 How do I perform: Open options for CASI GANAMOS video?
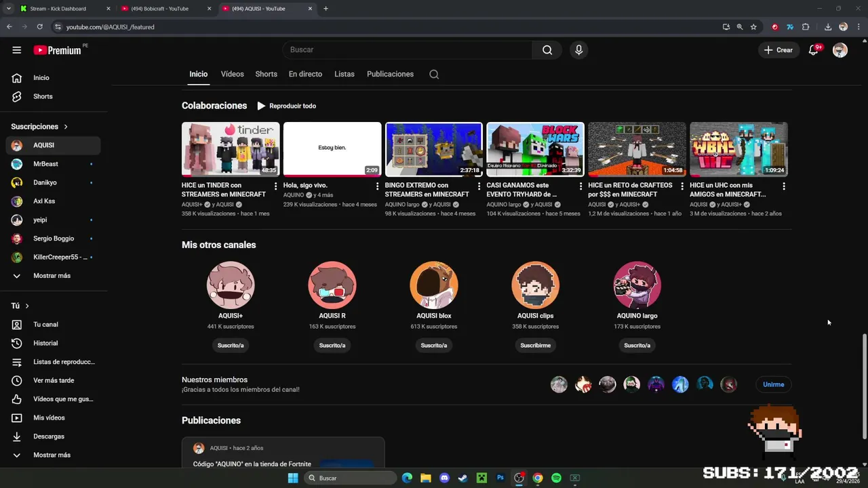(580, 186)
